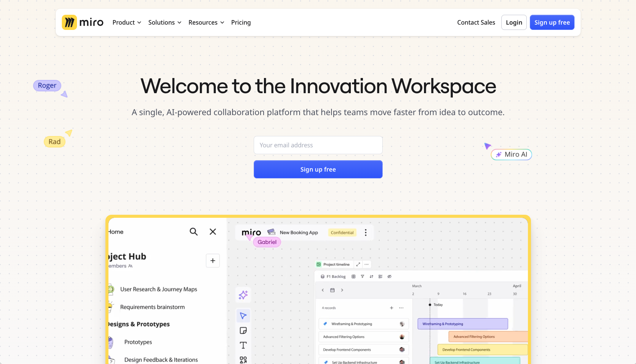Screen dimensions: 636x364
Task: Click the Designs & Prototypes section heading
Action: tap(138, 324)
